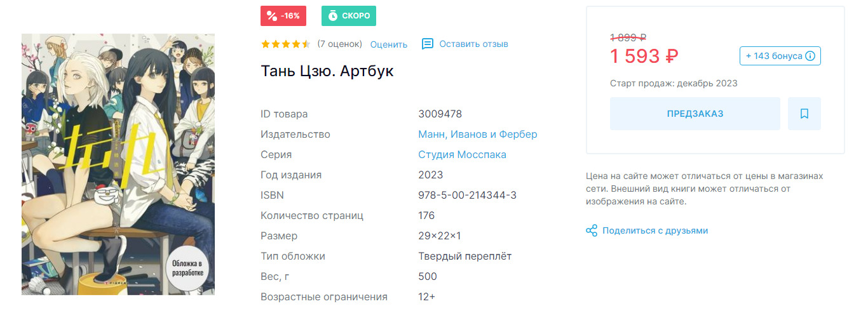
Task: Open the Оставить отзыв link
Action: pos(473,44)
